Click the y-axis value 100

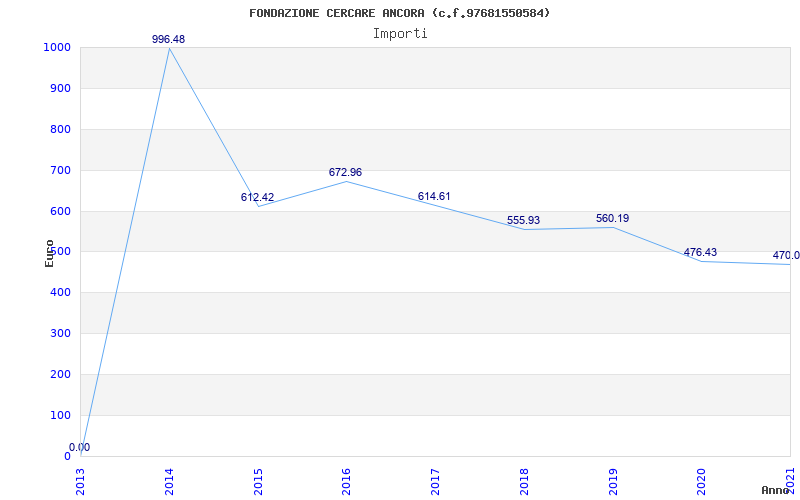60,415
